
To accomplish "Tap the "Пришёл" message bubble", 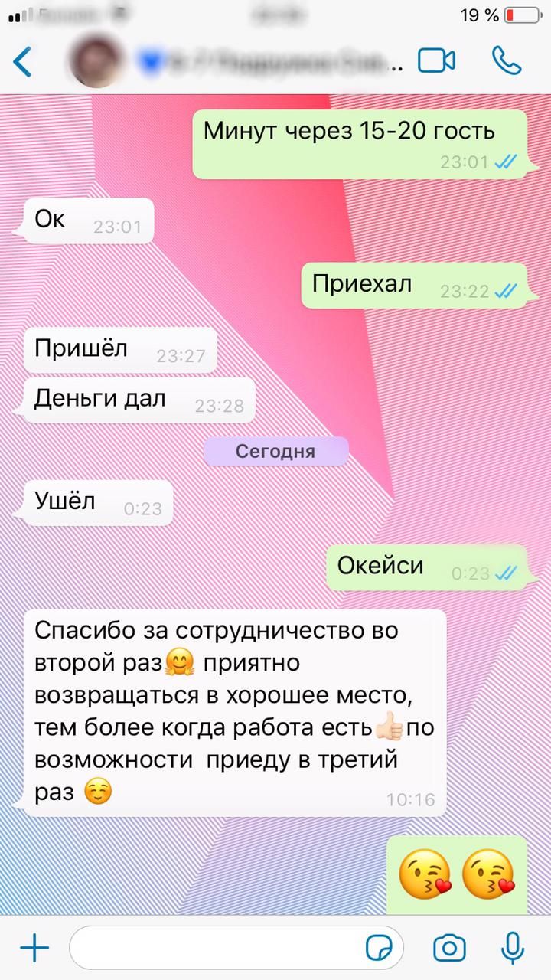I will pos(121,350).
